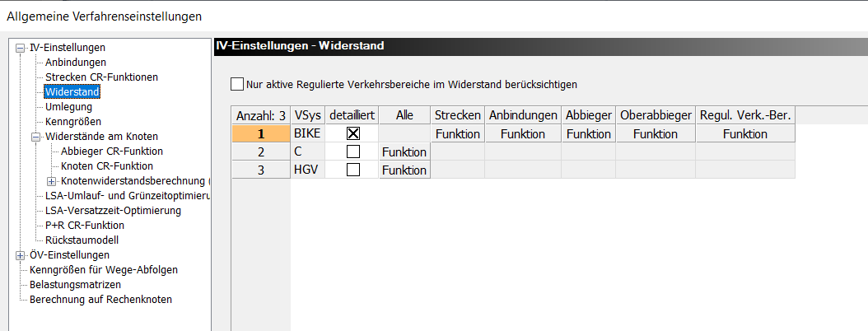This screenshot has width=868, height=331.
Task: Click Funktion button in BIKE Strecken column
Action: pos(458,133)
